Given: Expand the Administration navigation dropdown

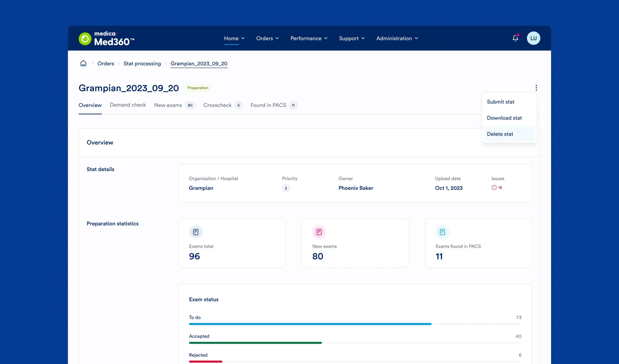Looking at the screenshot, I should pos(397,38).
